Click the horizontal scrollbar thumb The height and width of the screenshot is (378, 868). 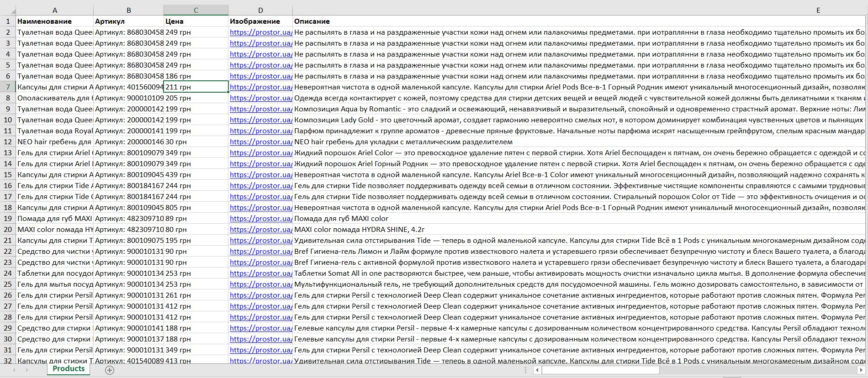point(601,370)
